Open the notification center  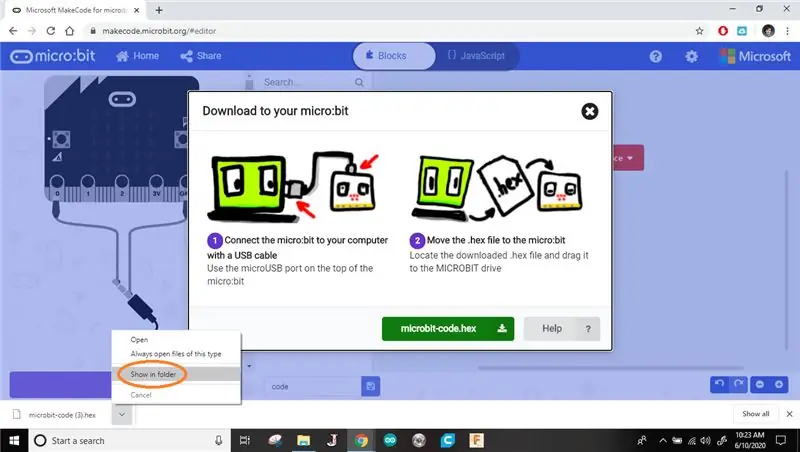(x=781, y=440)
